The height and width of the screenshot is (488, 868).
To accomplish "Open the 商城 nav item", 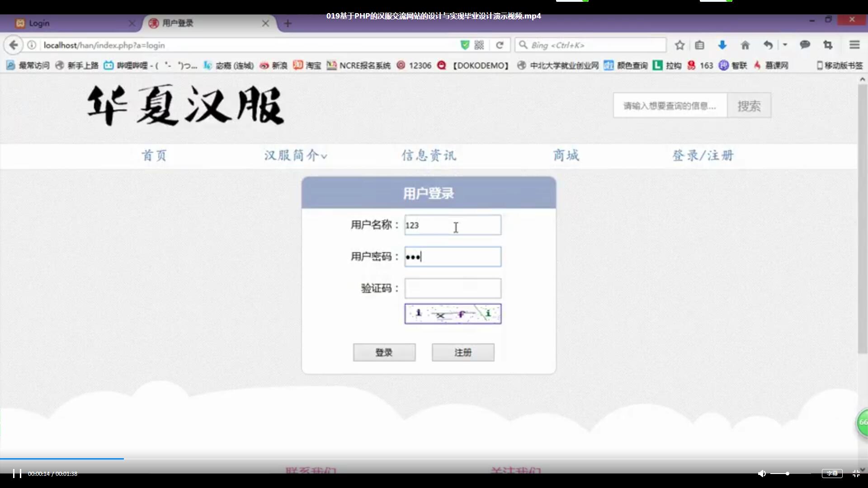I will tap(566, 155).
